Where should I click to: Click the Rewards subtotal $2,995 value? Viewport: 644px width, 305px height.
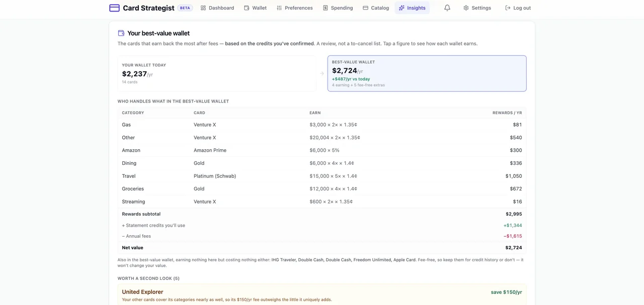tap(514, 214)
